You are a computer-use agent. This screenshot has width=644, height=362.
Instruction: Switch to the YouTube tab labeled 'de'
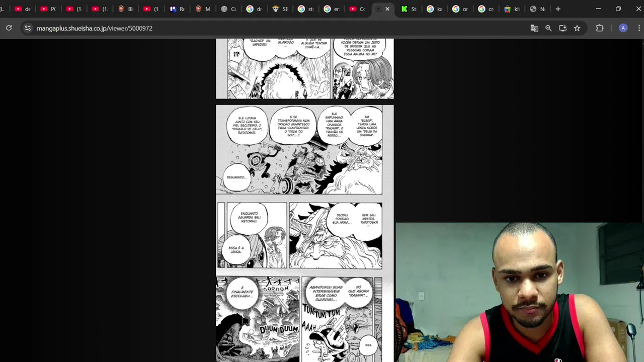click(x=23, y=9)
